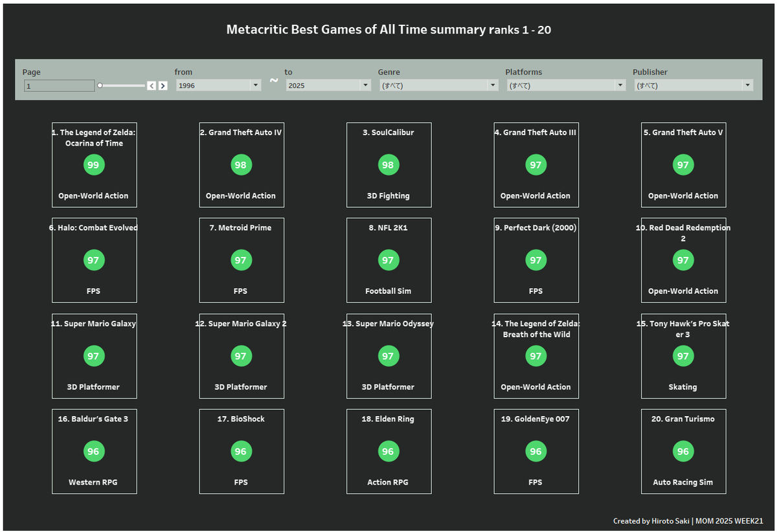Click the green 99 score badge on Ocarina of Time
This screenshot has width=777, height=532.
pos(94,164)
